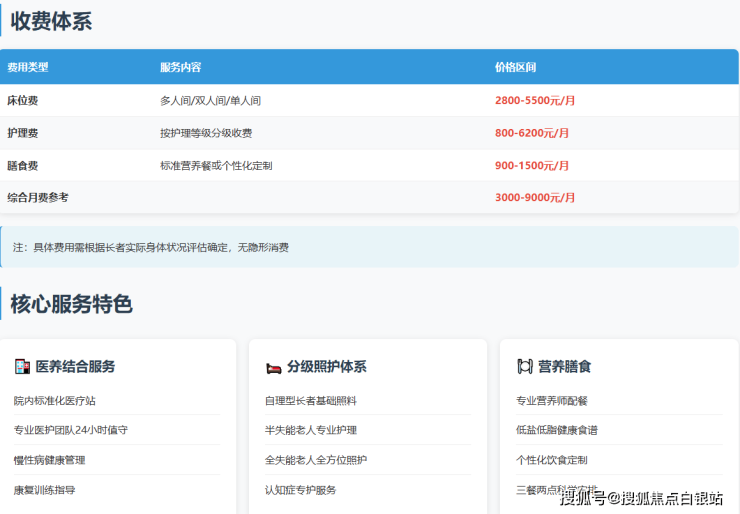
Task: Click the 服务内容 column header
Action: (x=180, y=68)
